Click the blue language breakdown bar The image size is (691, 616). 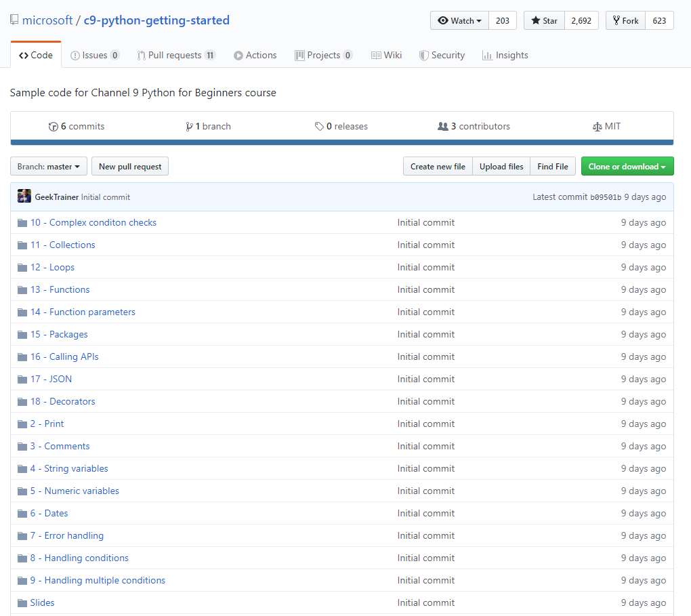(x=342, y=142)
